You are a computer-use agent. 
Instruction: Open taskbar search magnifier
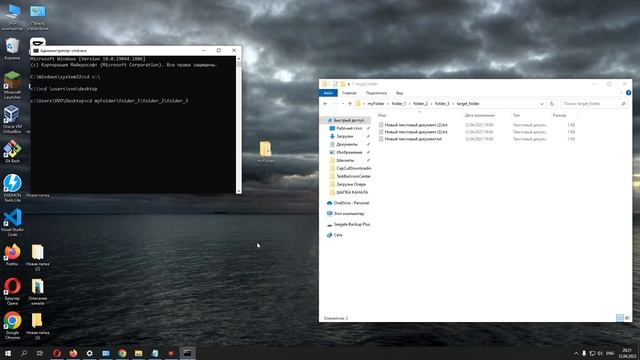point(24,353)
